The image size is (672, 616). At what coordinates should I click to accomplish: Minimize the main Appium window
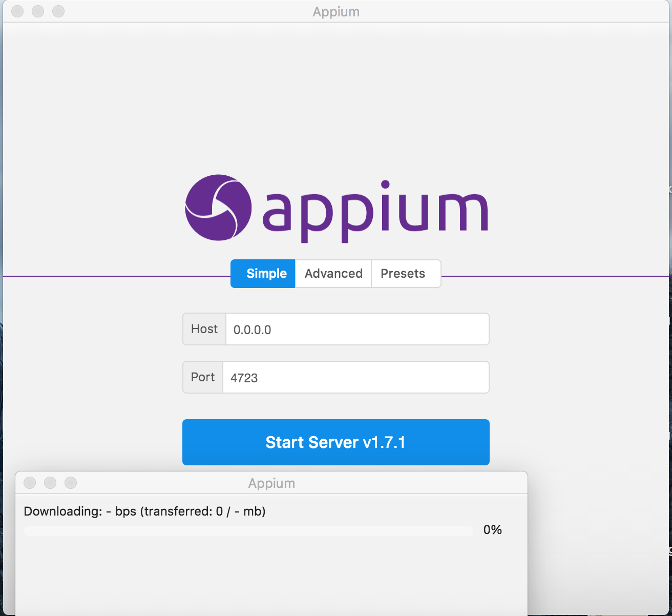[38, 11]
